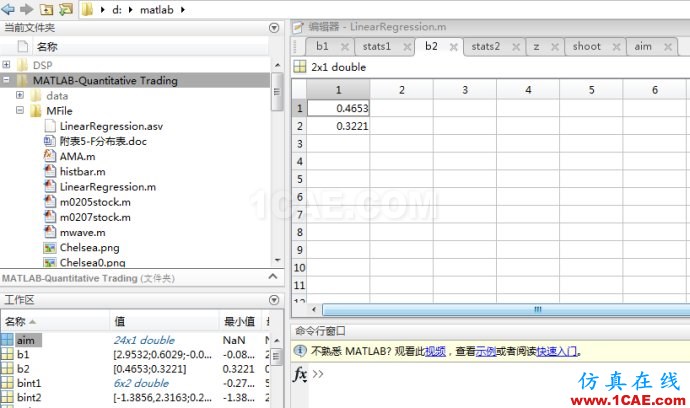Viewport: 690px width, 408px height.
Task: Click the AMA.m function file icon
Action: (x=50, y=156)
